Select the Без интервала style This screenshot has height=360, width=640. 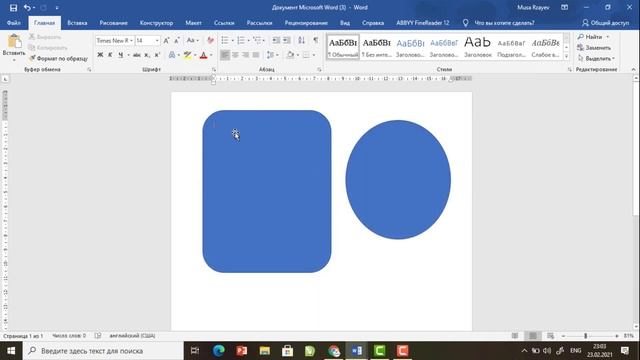[x=376, y=47]
